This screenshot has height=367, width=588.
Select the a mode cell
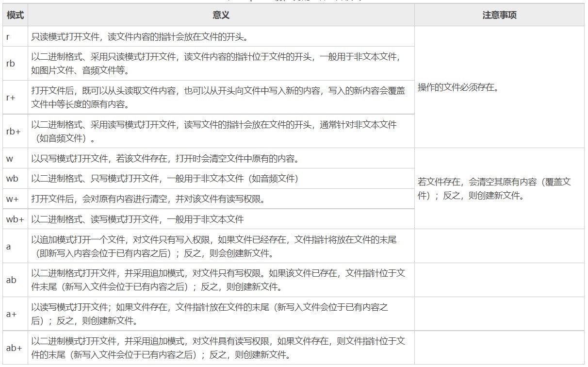tap(9, 246)
